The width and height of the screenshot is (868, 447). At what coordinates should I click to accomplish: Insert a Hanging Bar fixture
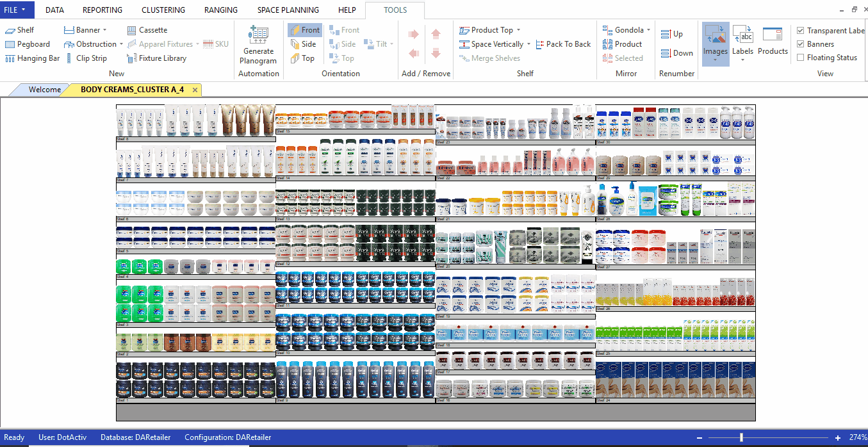coord(33,58)
